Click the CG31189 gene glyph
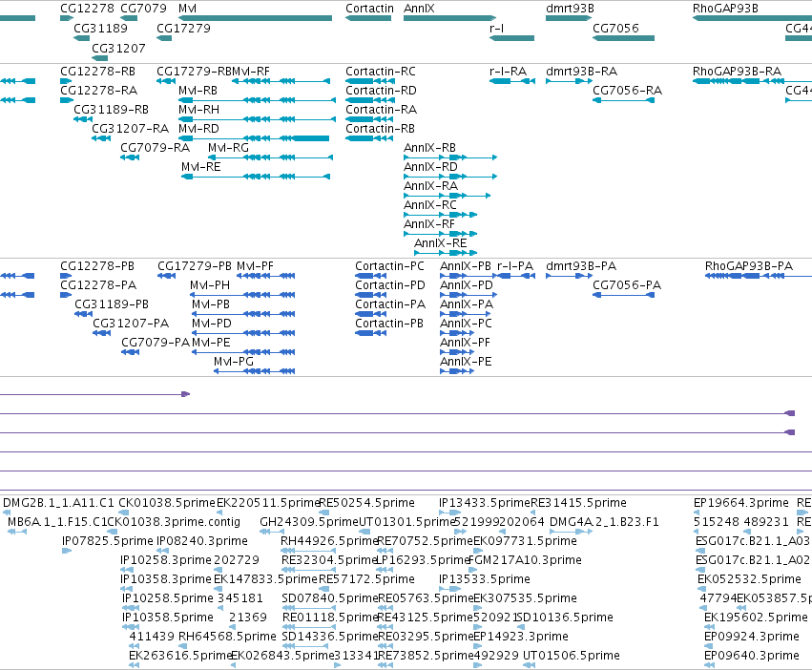This screenshot has height=670, width=812. (82, 38)
